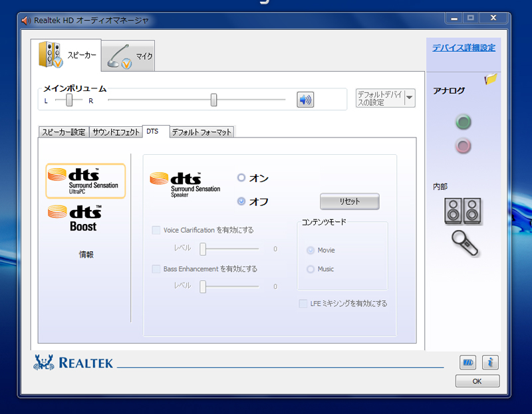Click the Realtek crab logo
The width and height of the screenshot is (532, 414).
(x=44, y=362)
